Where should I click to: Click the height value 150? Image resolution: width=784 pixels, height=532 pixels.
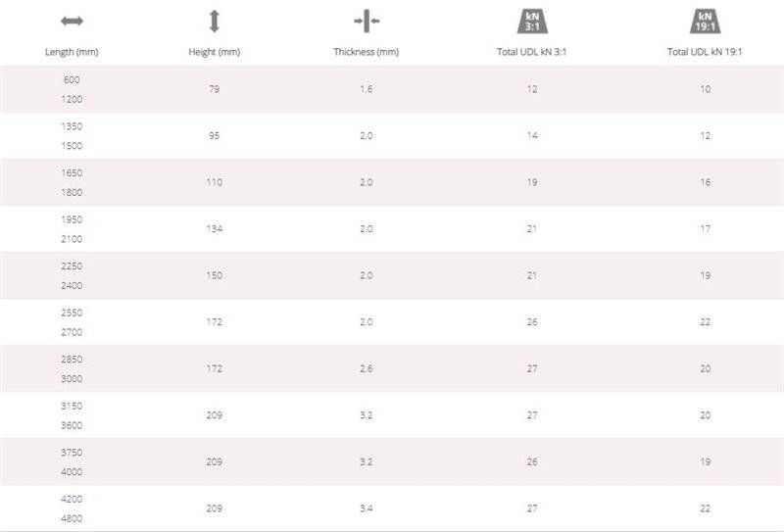[214, 275]
